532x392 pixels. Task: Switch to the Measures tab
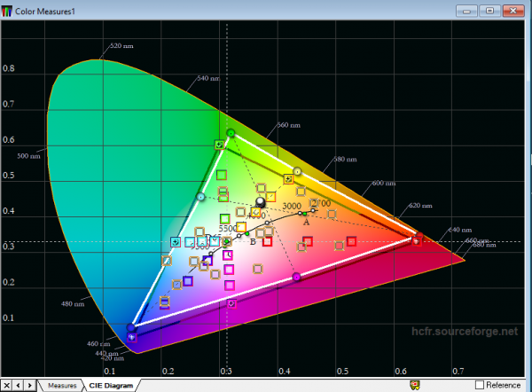coord(62,385)
